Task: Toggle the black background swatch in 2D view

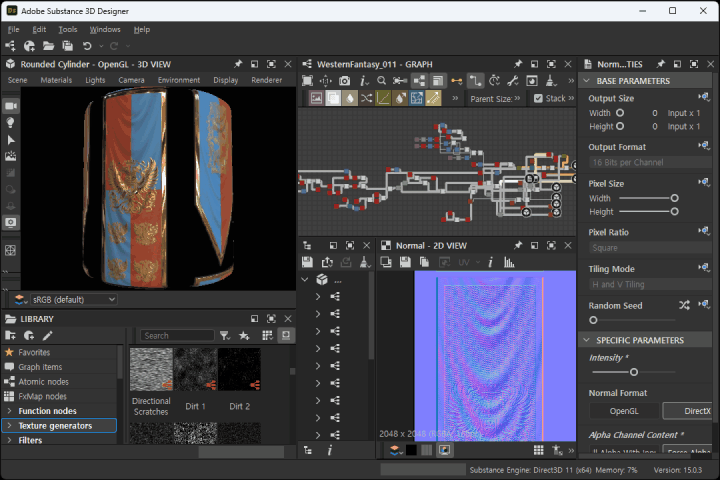Action: click(x=411, y=450)
